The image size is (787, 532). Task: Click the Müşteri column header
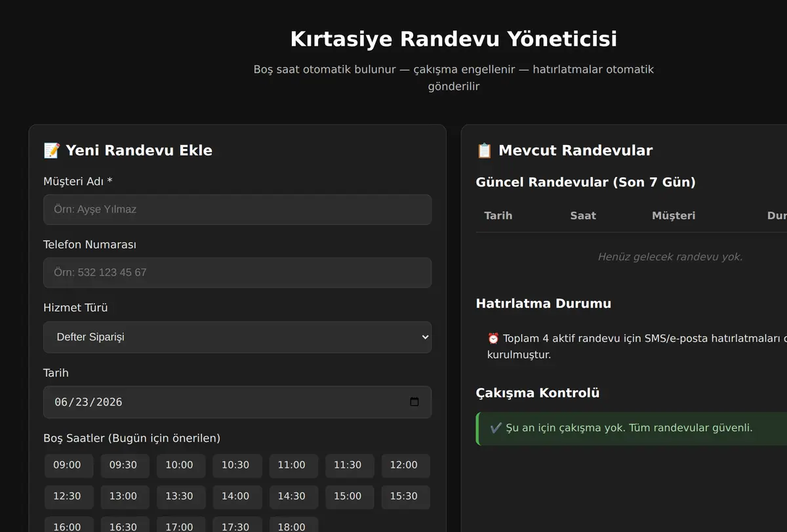pos(674,216)
